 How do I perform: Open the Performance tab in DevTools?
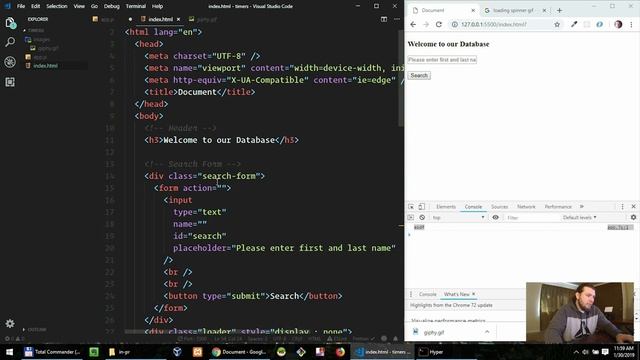(x=558, y=207)
